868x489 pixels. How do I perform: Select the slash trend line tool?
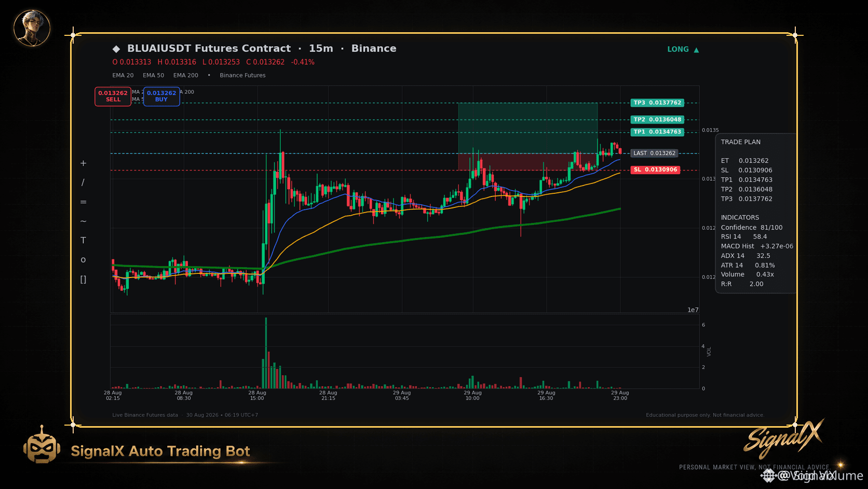83,182
